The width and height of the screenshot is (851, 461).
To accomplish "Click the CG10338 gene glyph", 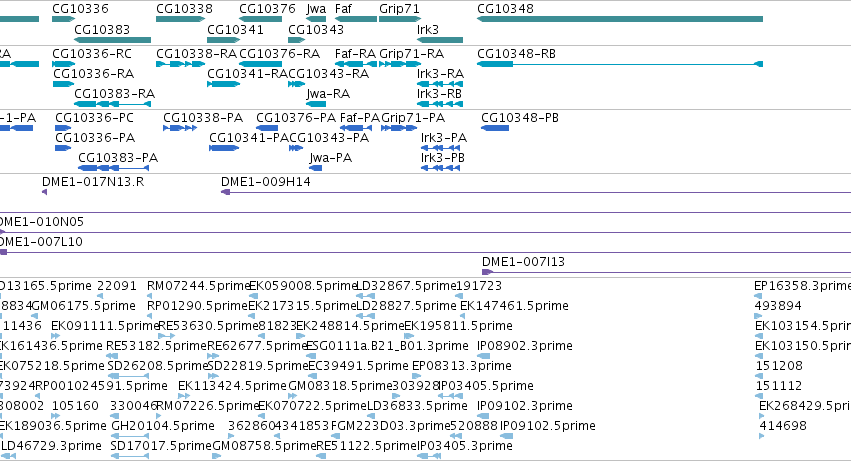I will 180,19.
